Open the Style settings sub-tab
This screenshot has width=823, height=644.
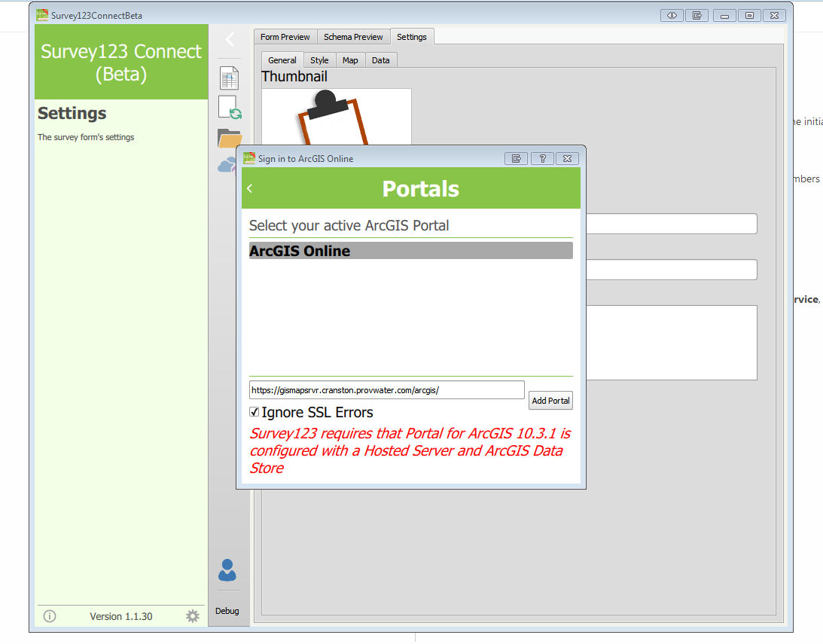click(x=319, y=60)
